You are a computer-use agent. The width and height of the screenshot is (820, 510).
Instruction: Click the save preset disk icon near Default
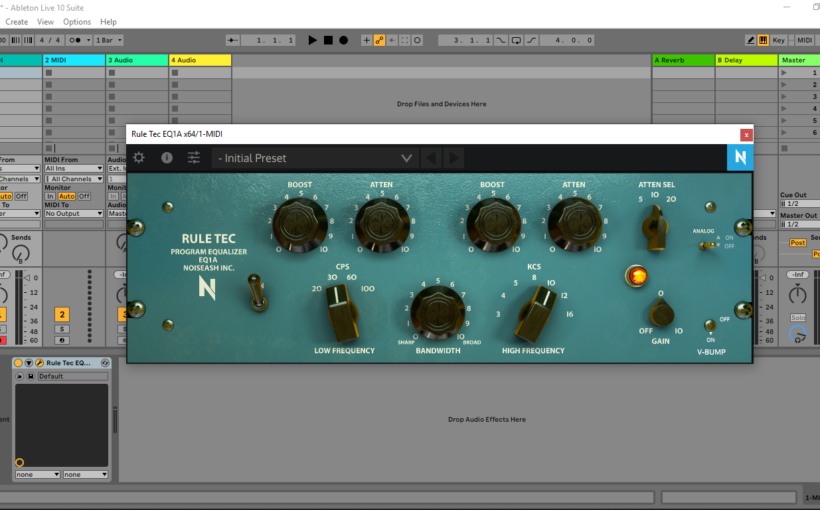tap(30, 376)
